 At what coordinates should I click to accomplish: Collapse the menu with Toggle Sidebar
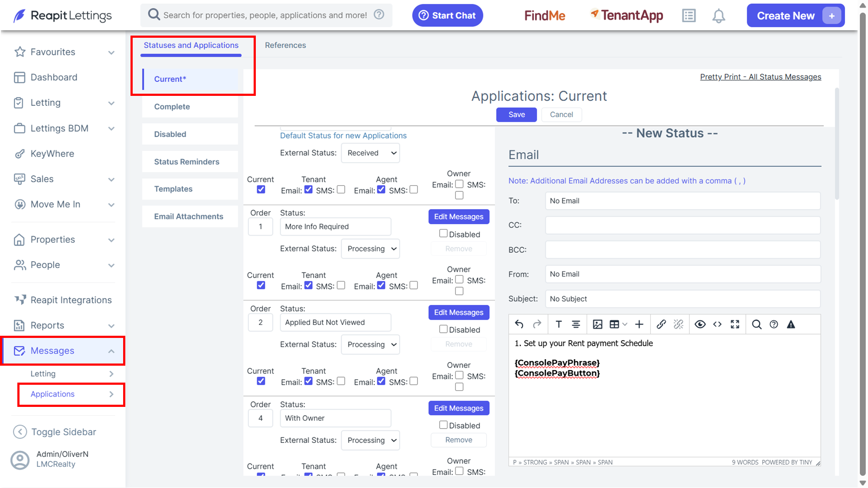click(55, 432)
